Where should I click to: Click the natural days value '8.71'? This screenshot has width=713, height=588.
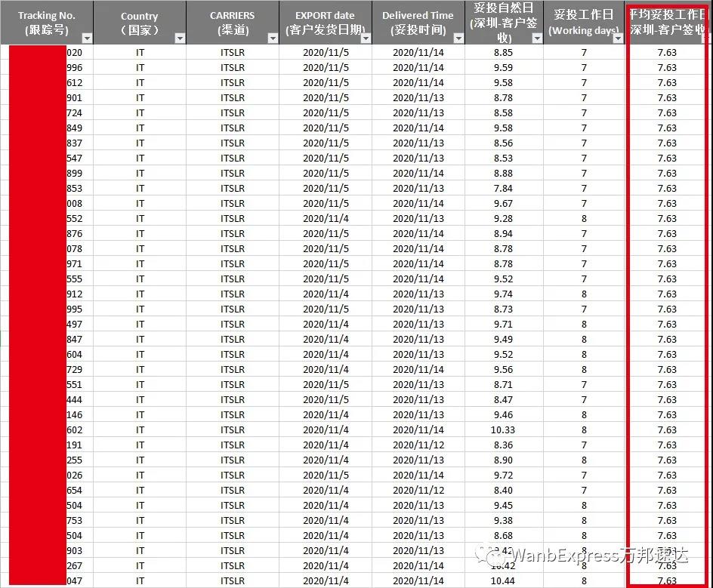click(503, 384)
